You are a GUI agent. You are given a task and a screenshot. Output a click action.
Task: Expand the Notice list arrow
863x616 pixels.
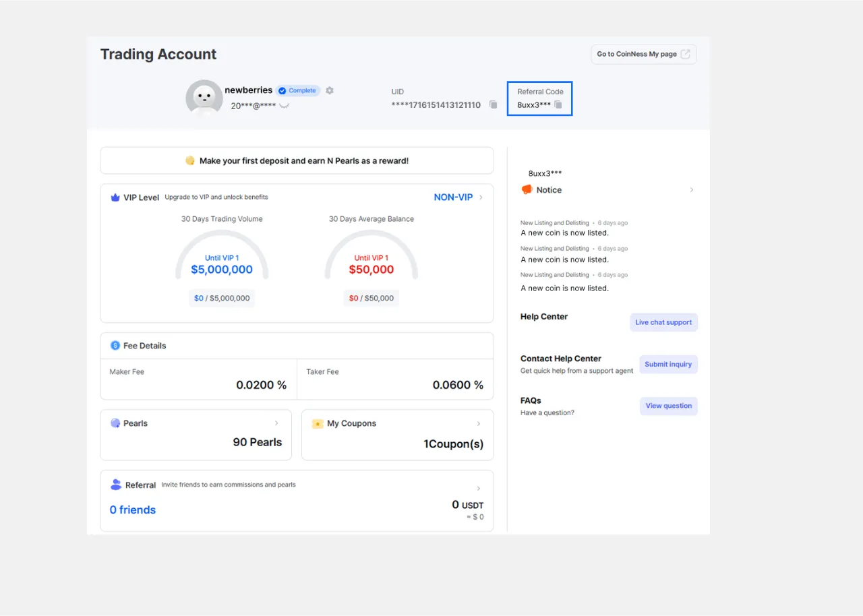tap(691, 190)
